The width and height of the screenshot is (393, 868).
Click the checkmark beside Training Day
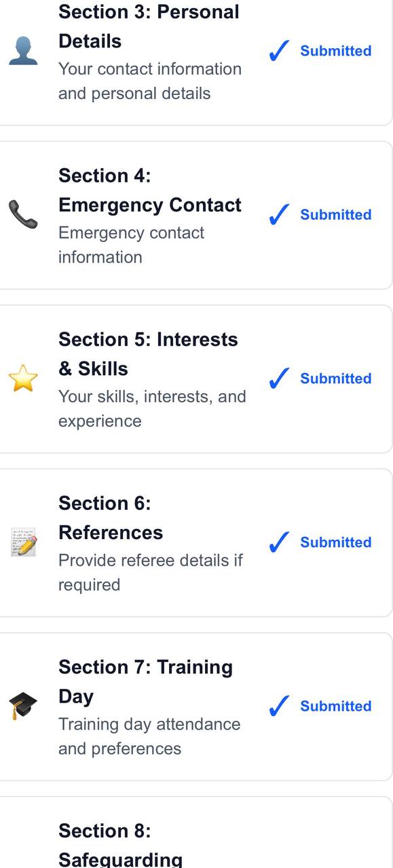278,705
